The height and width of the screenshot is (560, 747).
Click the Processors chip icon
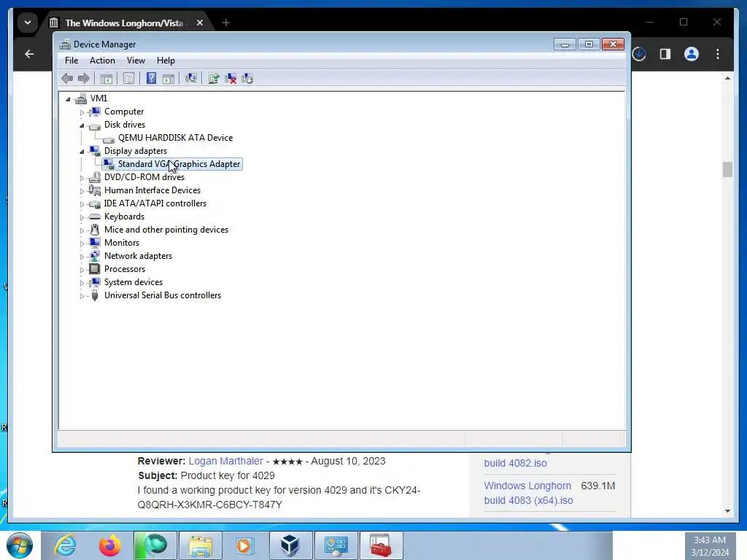[95, 269]
